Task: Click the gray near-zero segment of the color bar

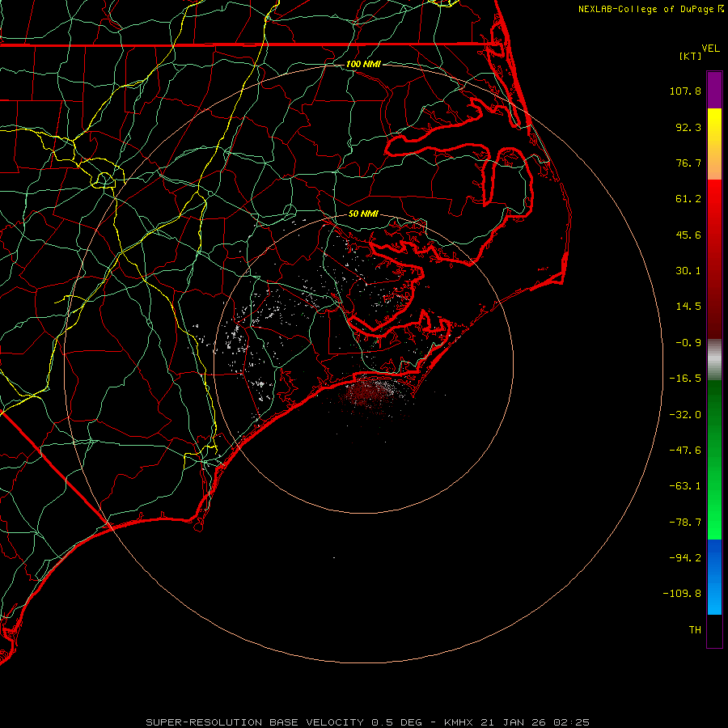Action: click(714, 360)
